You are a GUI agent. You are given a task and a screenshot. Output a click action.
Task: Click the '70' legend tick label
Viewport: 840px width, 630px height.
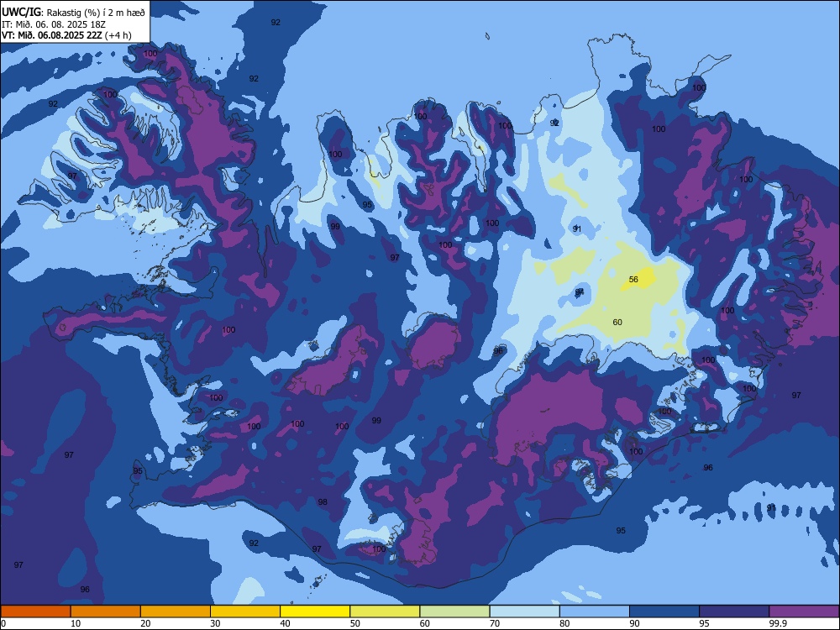[495, 623]
